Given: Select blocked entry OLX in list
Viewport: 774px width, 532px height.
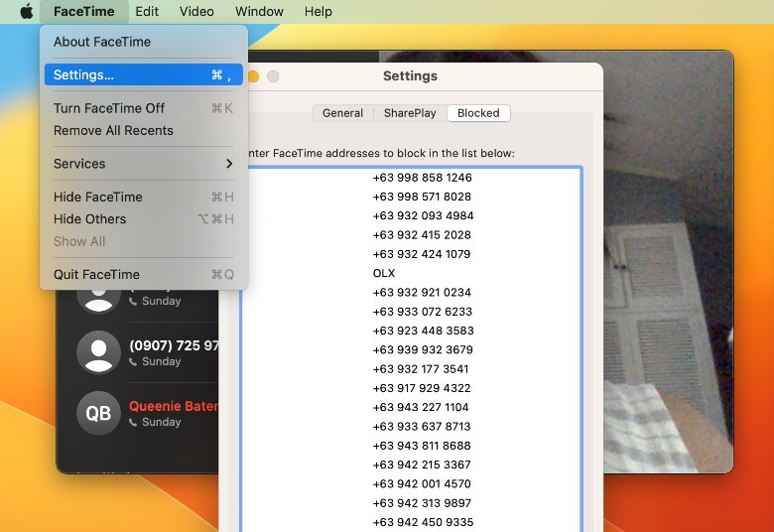Looking at the screenshot, I should click(384, 274).
